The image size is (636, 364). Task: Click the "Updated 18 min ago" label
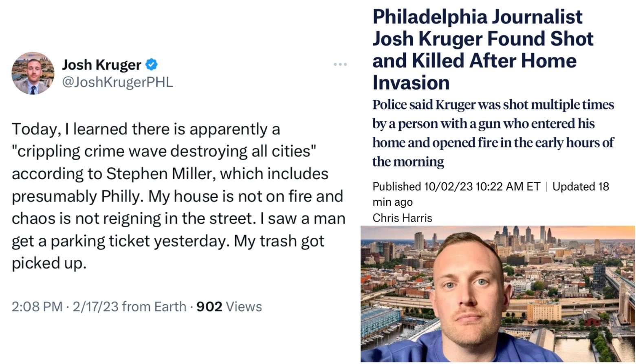pyautogui.click(x=581, y=186)
